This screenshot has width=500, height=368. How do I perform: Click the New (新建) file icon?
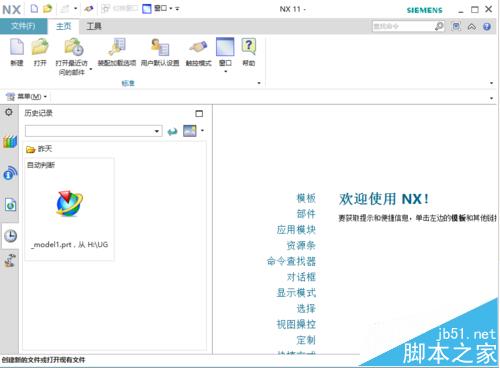point(17,47)
